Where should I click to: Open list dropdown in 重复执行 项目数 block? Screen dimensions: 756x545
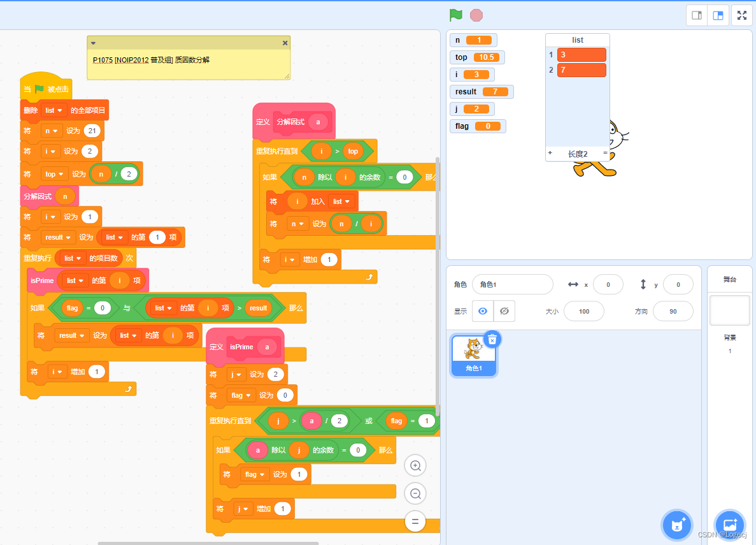73,258
